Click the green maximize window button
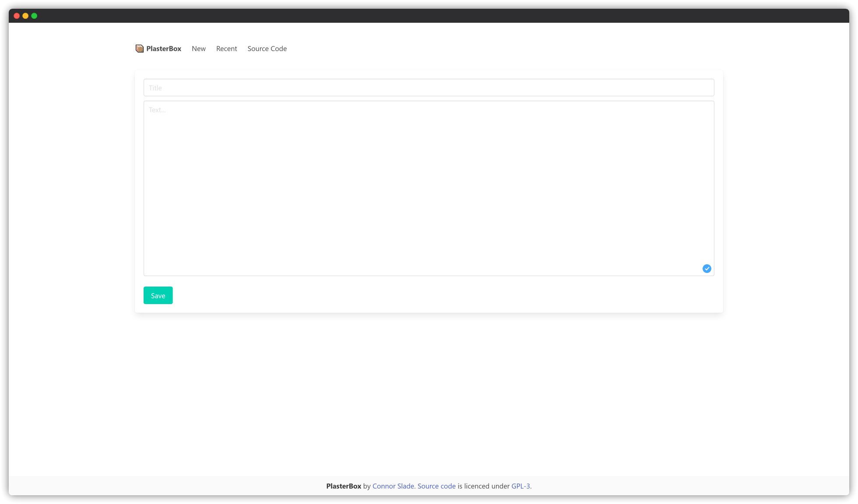This screenshot has width=858, height=504. tap(34, 16)
